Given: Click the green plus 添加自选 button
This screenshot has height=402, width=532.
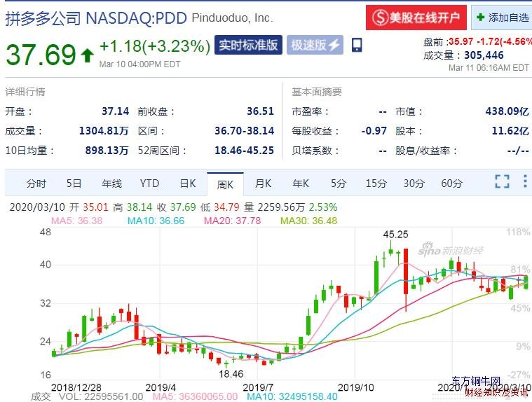Looking at the screenshot, I should tap(503, 18).
